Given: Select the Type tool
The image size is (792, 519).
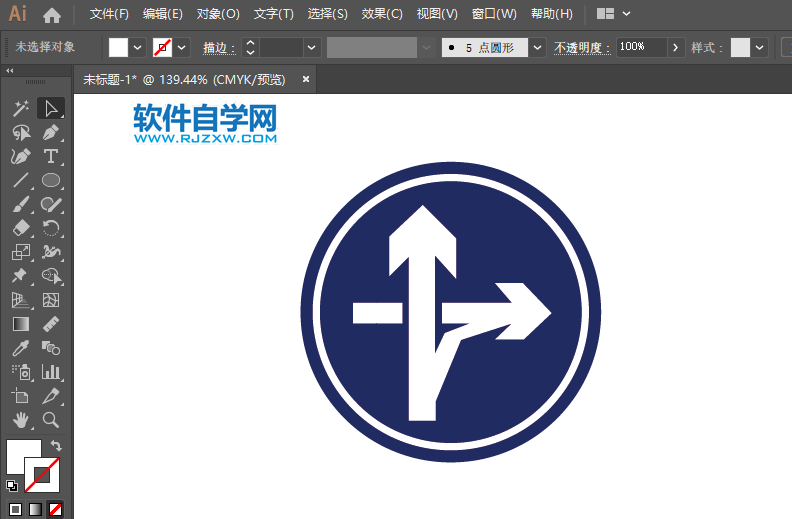Looking at the screenshot, I should pyautogui.click(x=51, y=157).
